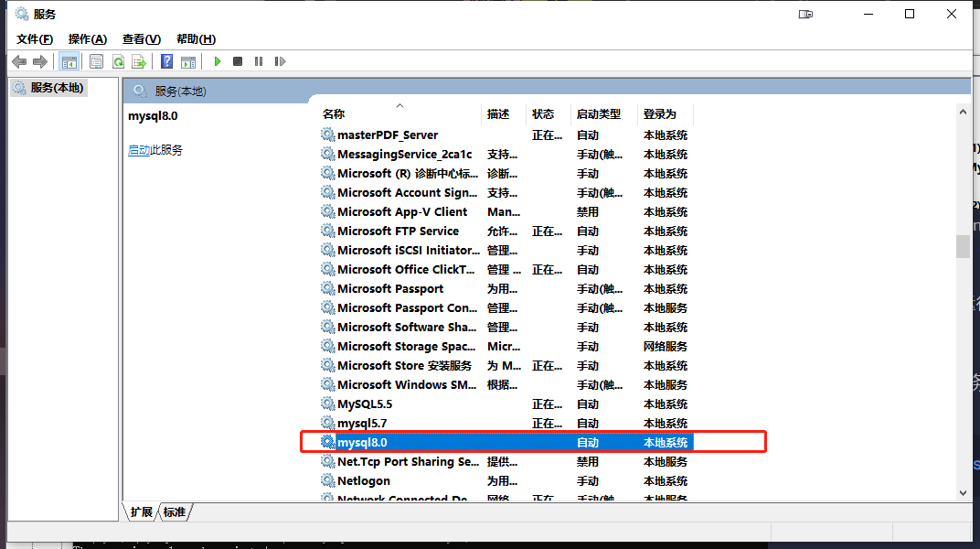Open the 文件(F) menu
This screenshot has height=549, width=980.
coord(35,39)
